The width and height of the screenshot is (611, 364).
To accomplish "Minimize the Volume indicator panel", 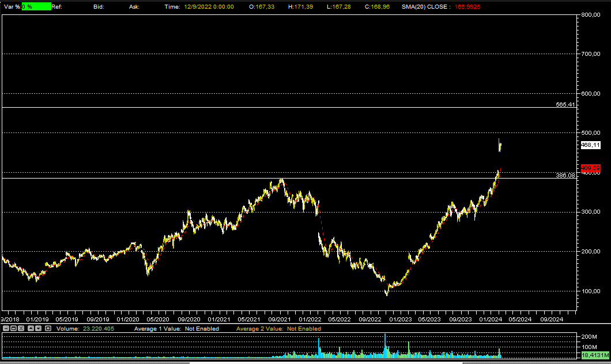I will (6, 328).
